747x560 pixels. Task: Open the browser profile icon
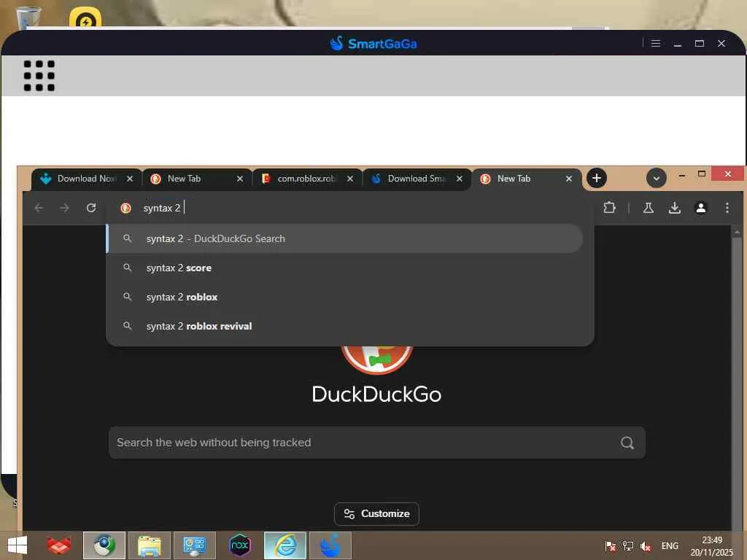[x=701, y=208]
